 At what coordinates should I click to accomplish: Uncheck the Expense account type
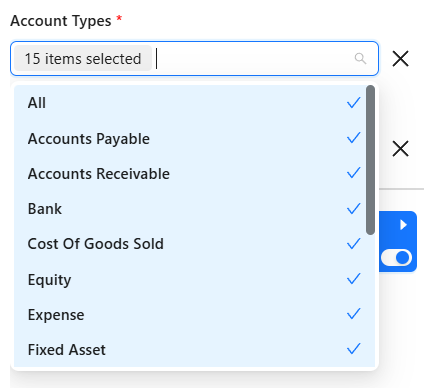[x=194, y=314]
